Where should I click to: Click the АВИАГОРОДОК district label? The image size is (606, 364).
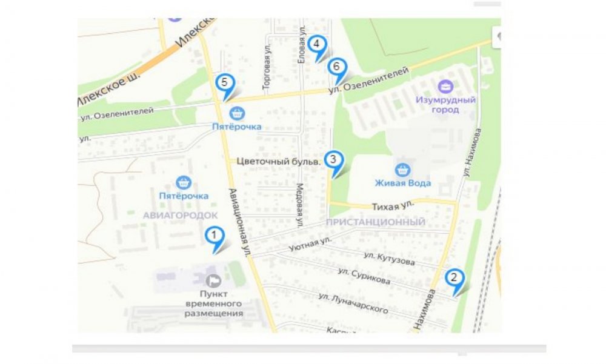180,215
